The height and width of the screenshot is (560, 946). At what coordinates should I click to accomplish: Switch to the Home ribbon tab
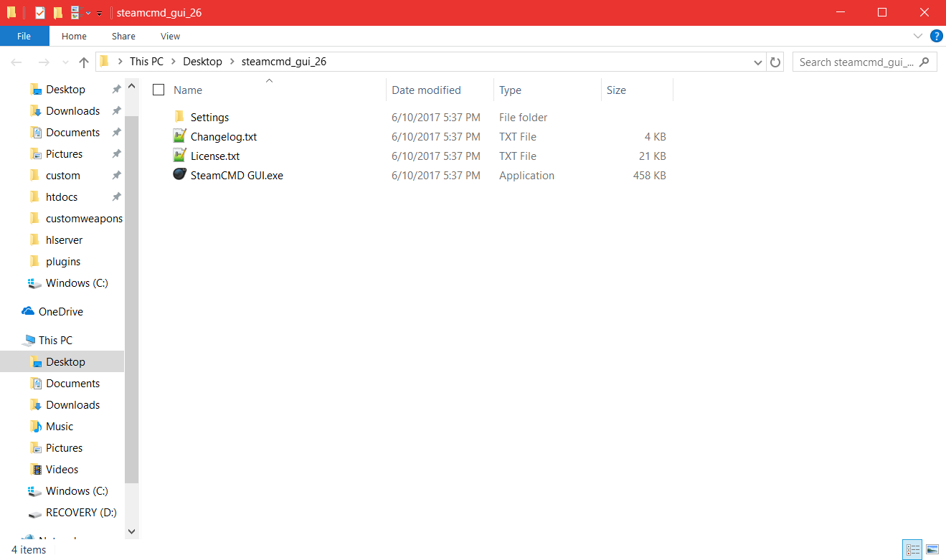click(x=74, y=36)
